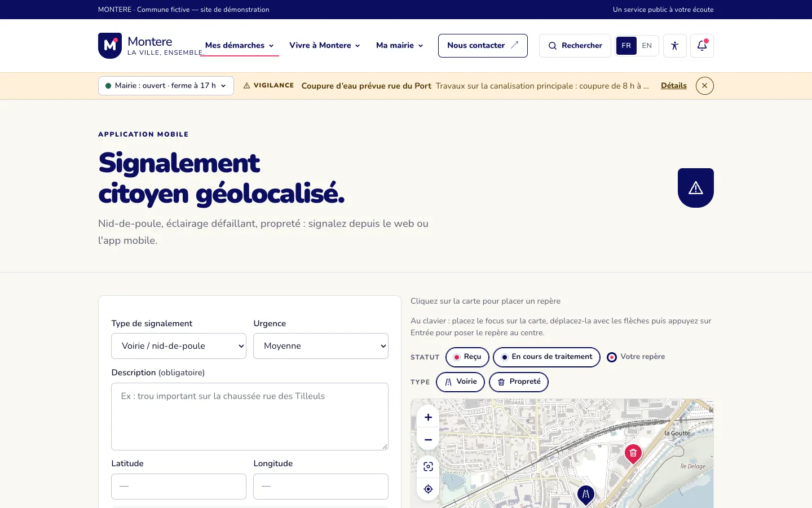Open the Vivre à Montere menu
Viewport: 812px width, 508px height.
coord(325,46)
